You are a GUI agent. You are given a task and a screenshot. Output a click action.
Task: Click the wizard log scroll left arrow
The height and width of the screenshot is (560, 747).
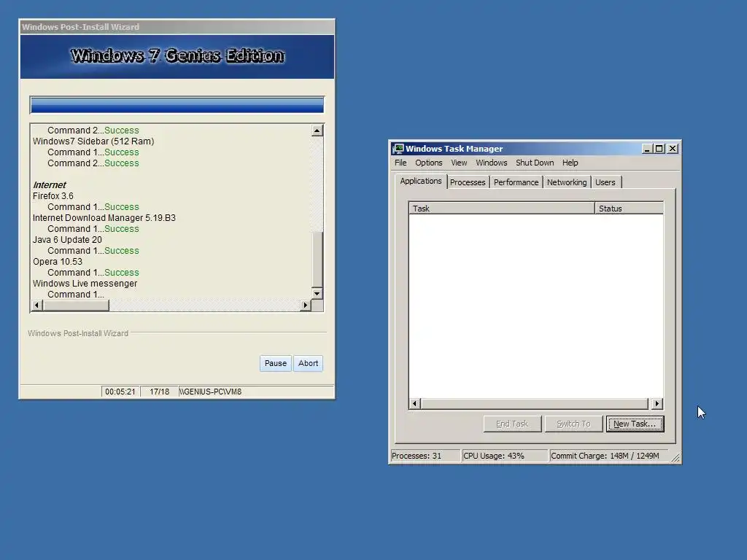(x=36, y=306)
